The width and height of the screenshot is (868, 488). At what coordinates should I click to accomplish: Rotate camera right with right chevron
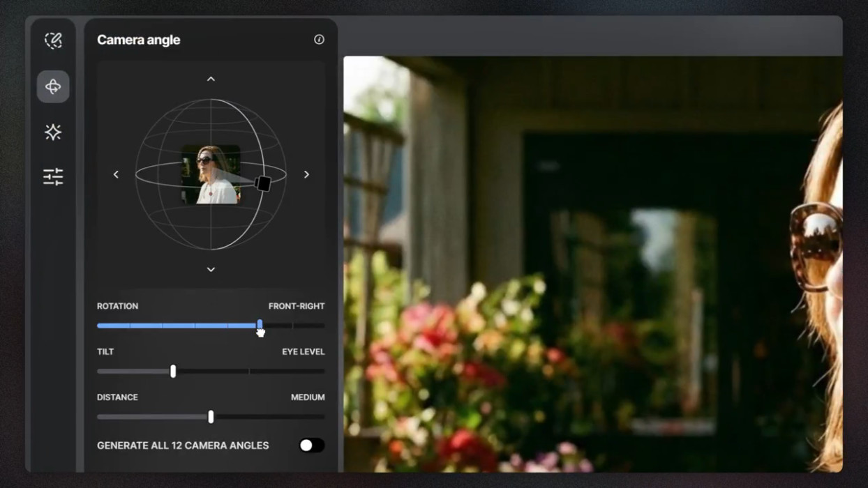306,174
